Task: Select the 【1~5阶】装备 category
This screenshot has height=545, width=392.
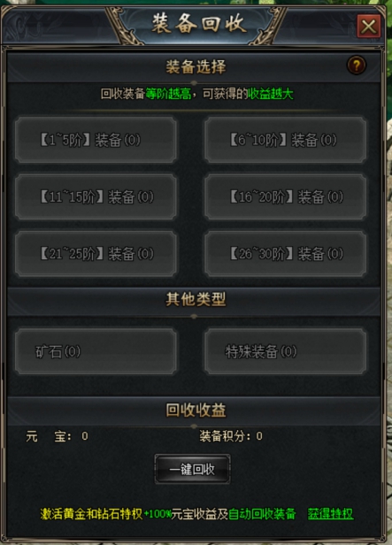Action: pos(96,140)
